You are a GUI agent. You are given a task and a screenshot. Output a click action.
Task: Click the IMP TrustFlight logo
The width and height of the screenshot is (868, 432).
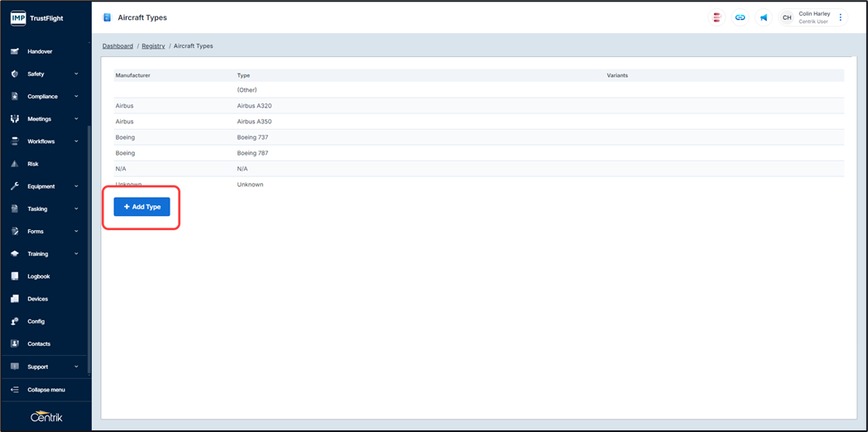(x=36, y=17)
